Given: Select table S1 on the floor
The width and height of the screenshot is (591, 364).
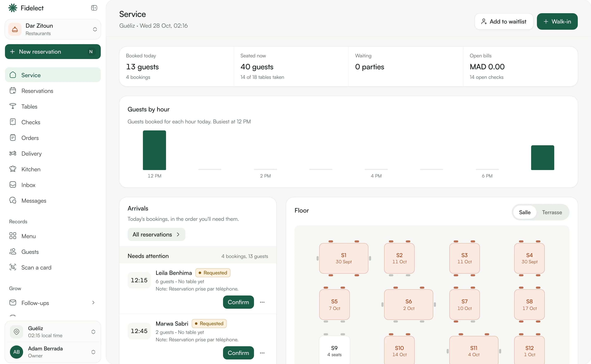Looking at the screenshot, I should tap(344, 258).
